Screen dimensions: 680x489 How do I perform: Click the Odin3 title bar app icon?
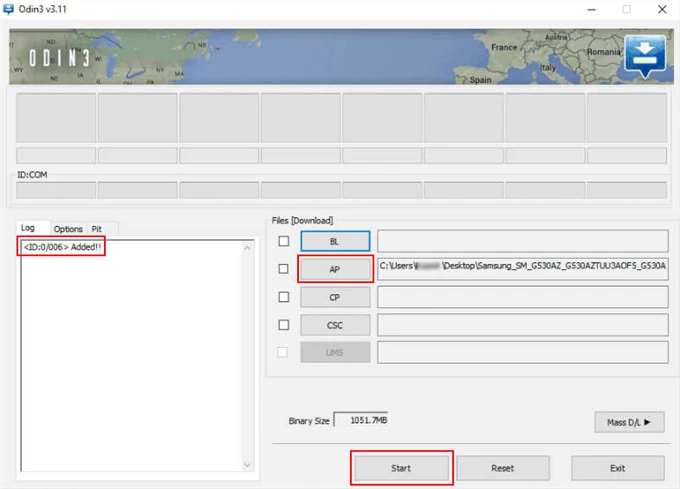[10, 9]
